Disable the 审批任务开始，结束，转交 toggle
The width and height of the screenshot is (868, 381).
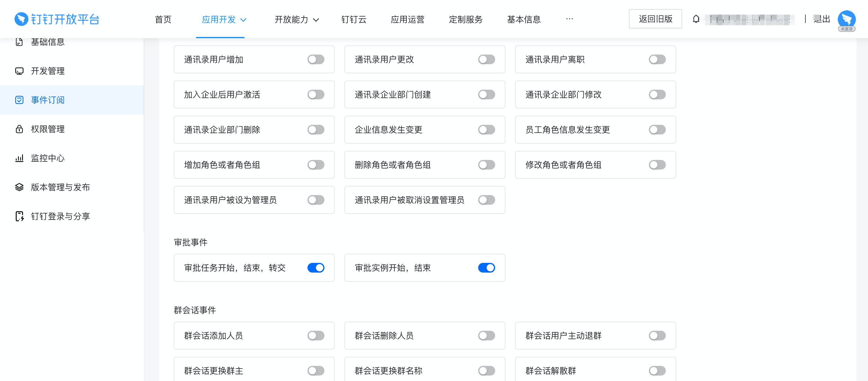pyautogui.click(x=315, y=268)
